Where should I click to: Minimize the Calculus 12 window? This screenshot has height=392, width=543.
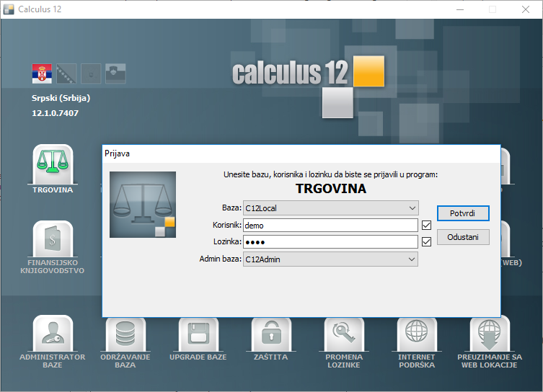[460, 9]
